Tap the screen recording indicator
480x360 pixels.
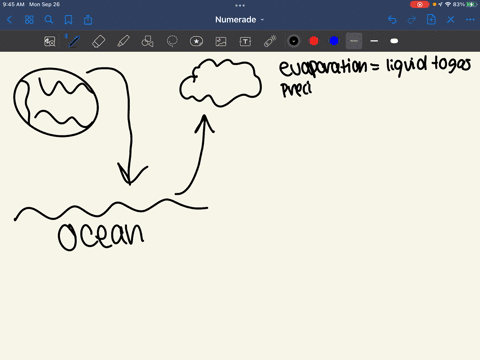(419, 5)
